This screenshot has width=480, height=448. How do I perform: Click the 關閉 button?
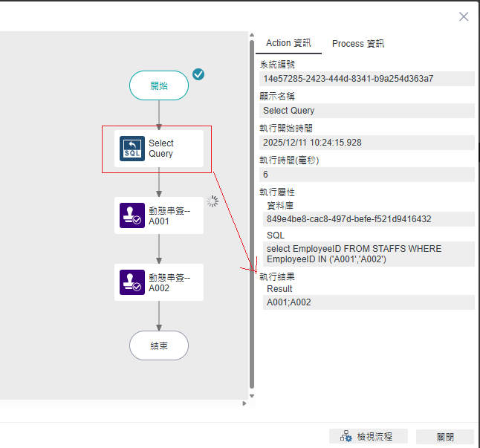(444, 437)
